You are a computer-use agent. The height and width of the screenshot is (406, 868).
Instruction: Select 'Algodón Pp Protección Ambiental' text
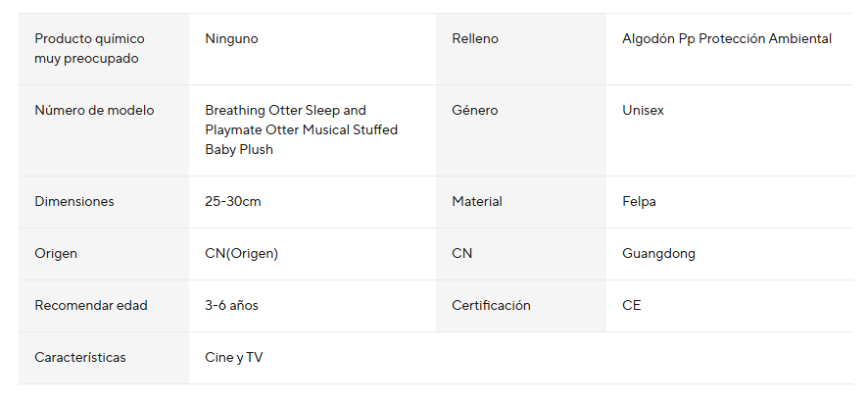pos(727,39)
